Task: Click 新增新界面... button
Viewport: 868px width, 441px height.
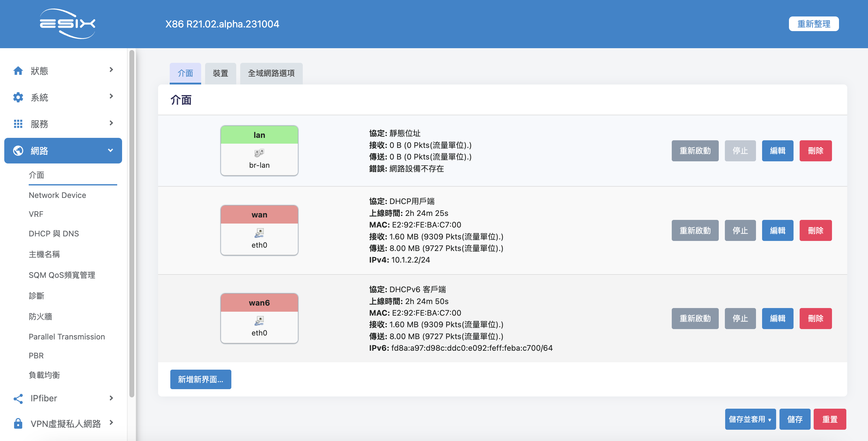Action: click(x=201, y=379)
